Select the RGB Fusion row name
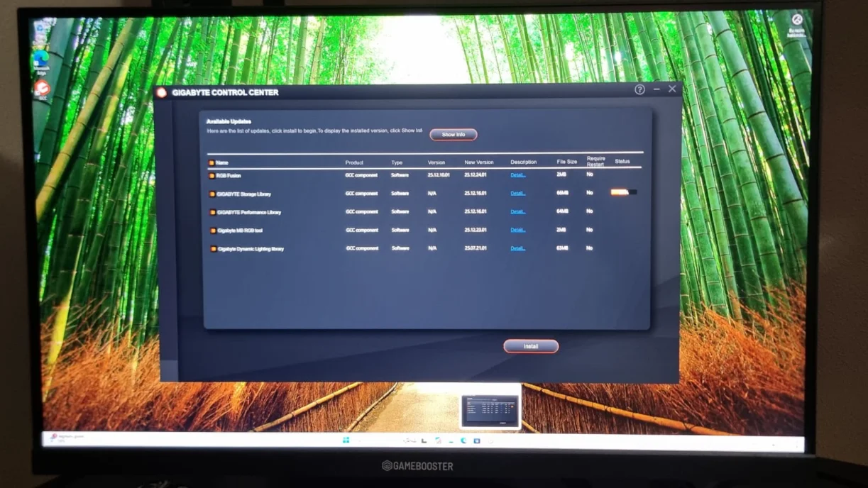The width and height of the screenshot is (868, 488). point(229,175)
